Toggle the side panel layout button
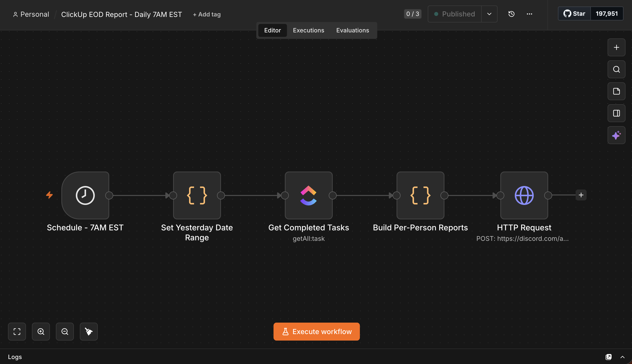The image size is (632, 364). [616, 113]
